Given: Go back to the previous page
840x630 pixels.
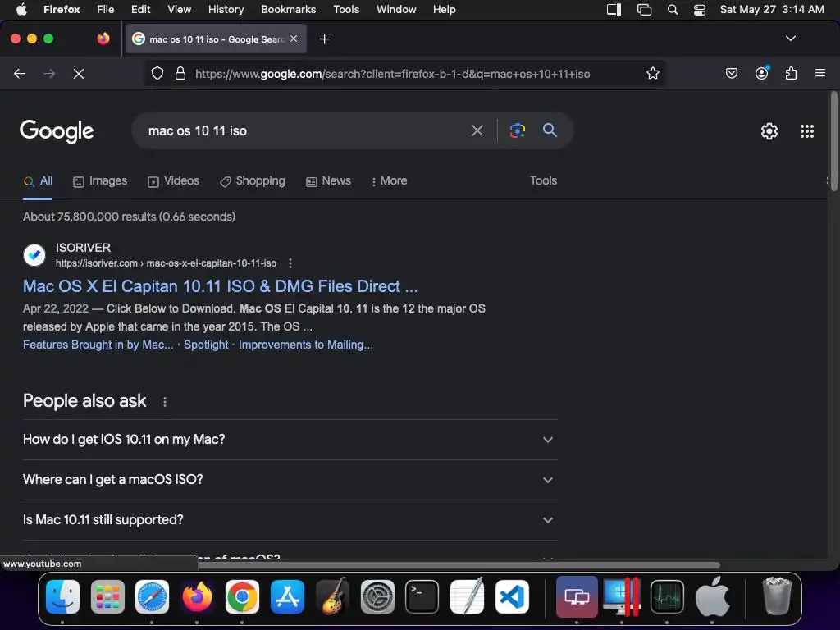Looking at the screenshot, I should point(20,73).
